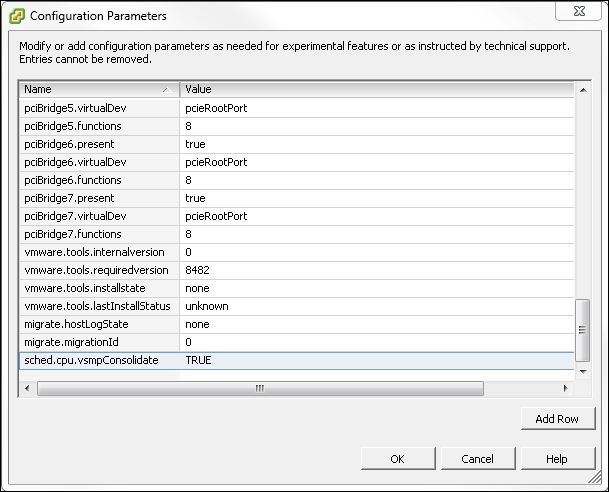609x492 pixels.
Task: Click the horizontal scrollbar left arrow
Action: pos(27,388)
